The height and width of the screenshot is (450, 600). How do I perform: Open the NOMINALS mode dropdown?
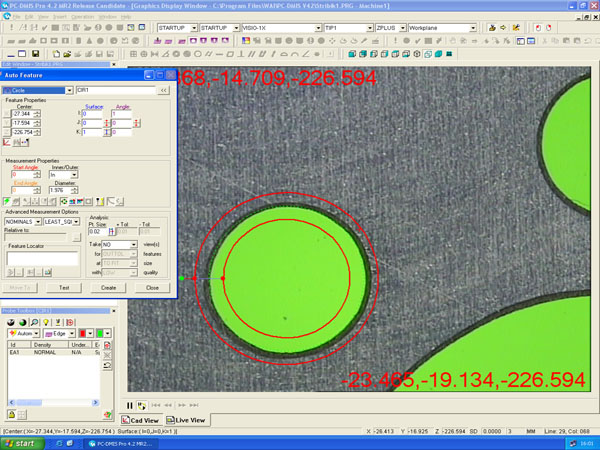pos(38,222)
